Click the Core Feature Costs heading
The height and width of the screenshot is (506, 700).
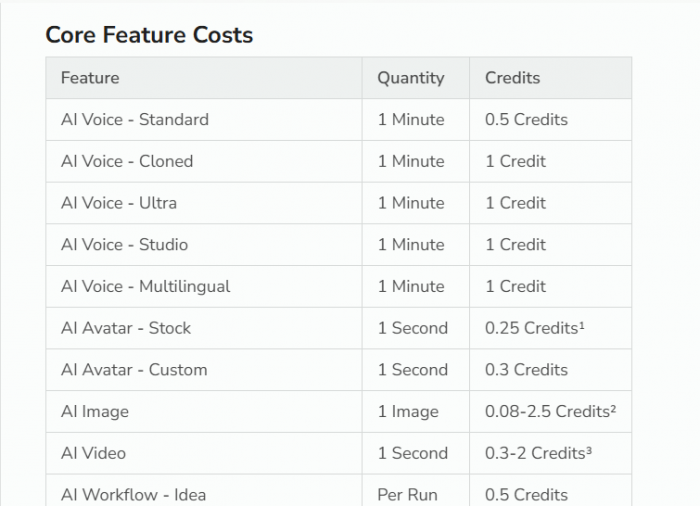149,35
